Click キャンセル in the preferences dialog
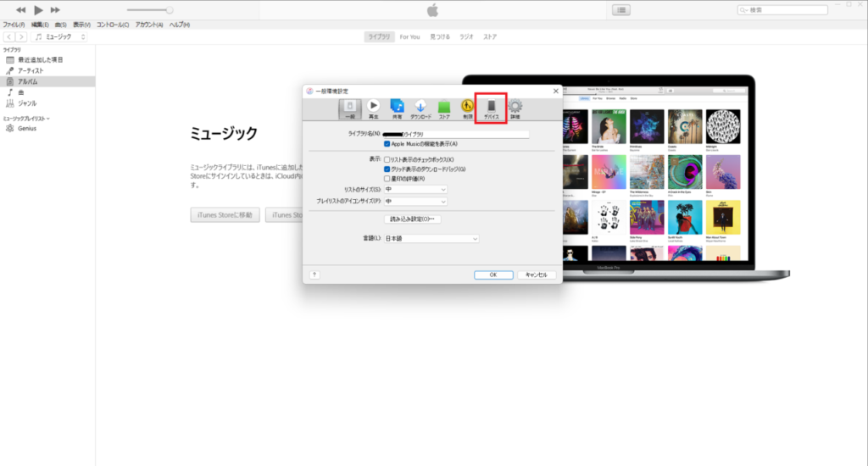Screen dimensions: 868x466 click(x=537, y=275)
